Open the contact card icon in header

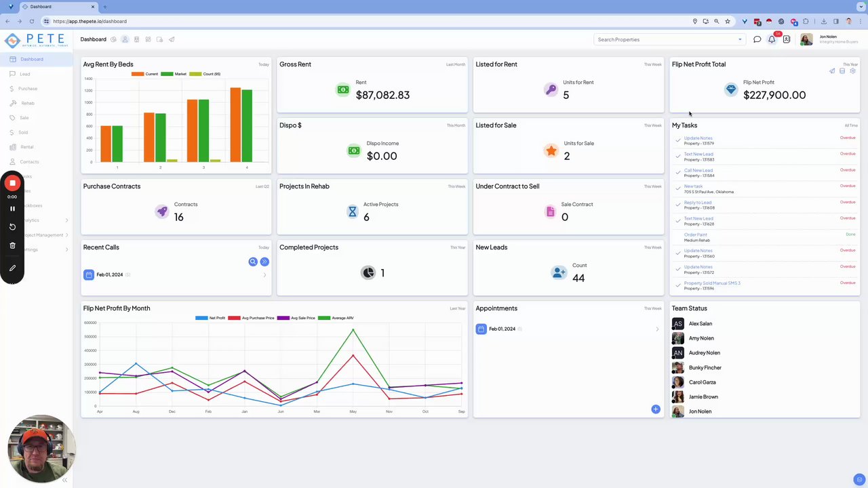pyautogui.click(x=787, y=39)
